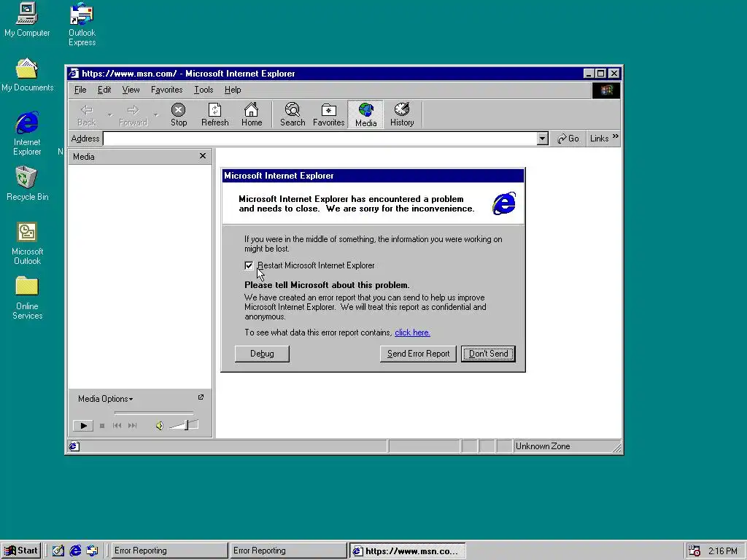Image resolution: width=747 pixels, height=560 pixels.
Task: Click the Back toolbar button
Action: pyautogui.click(x=87, y=114)
